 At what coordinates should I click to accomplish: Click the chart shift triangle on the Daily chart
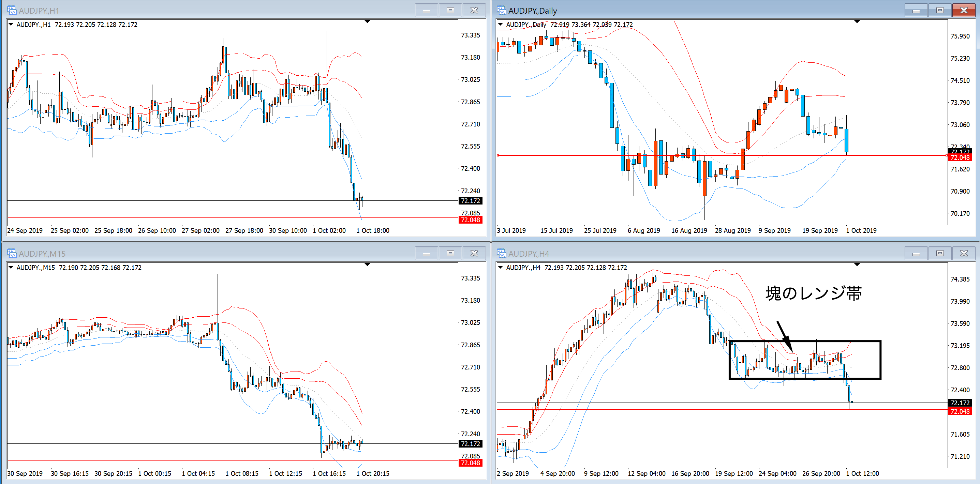point(857,21)
